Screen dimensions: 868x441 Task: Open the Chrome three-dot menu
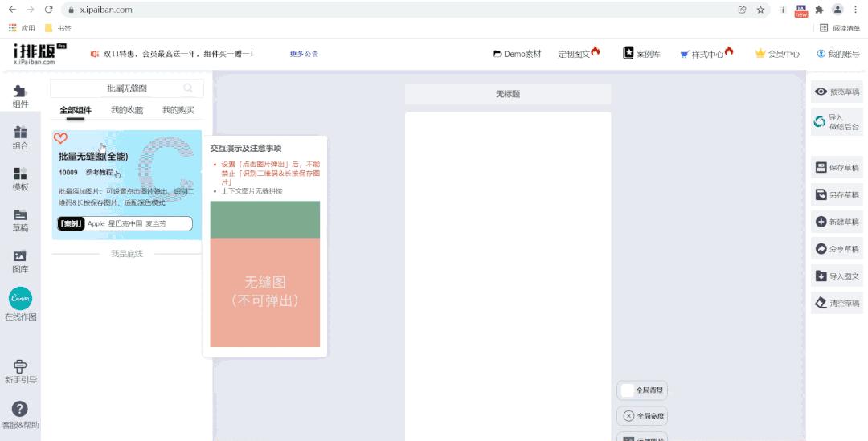(x=856, y=10)
